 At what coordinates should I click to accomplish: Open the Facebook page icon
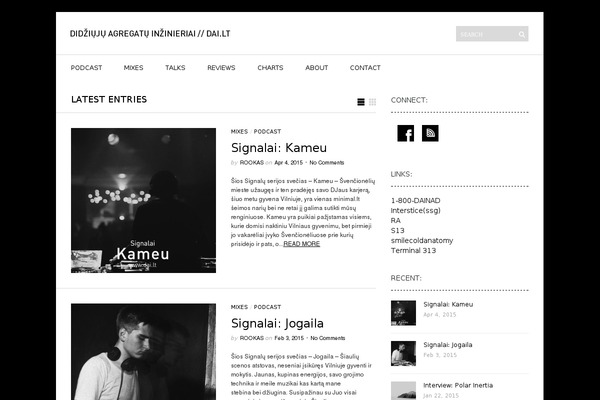pyautogui.click(x=406, y=133)
